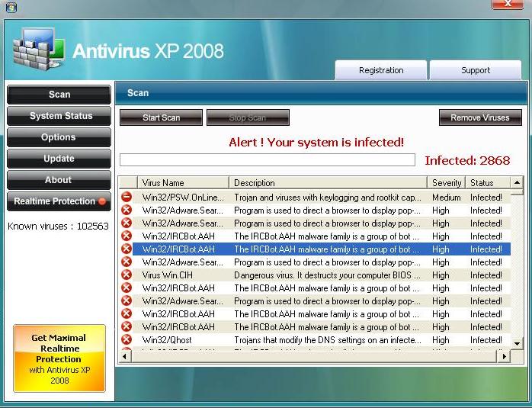The image size is (532, 408).
Task: Click the Trojan and viruses with keylogging description
Action: [328, 198]
